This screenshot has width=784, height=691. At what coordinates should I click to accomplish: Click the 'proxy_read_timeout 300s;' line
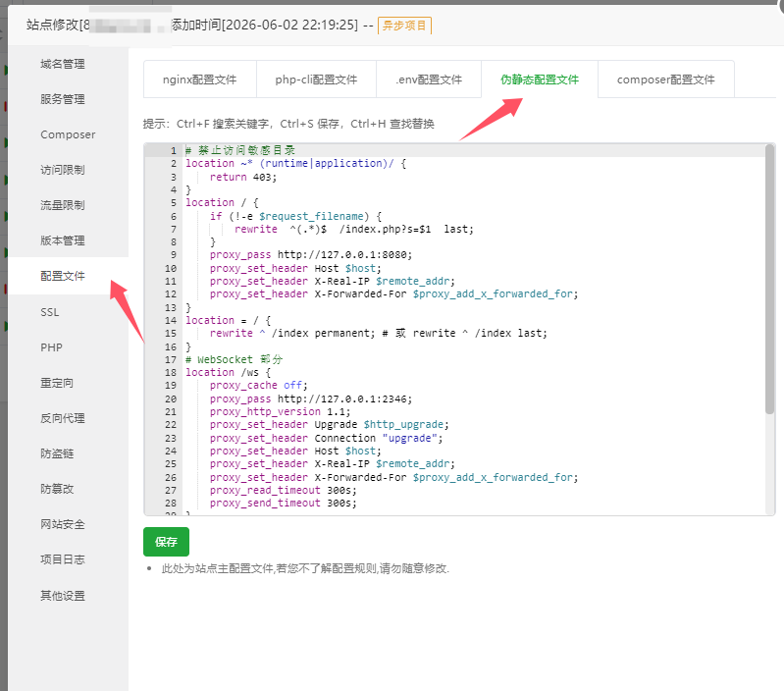pos(283,491)
